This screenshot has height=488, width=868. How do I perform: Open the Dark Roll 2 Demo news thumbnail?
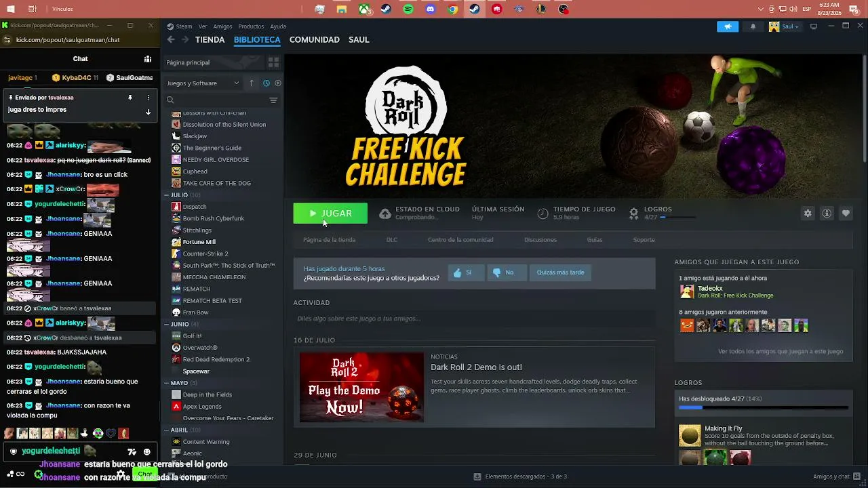pyautogui.click(x=361, y=387)
